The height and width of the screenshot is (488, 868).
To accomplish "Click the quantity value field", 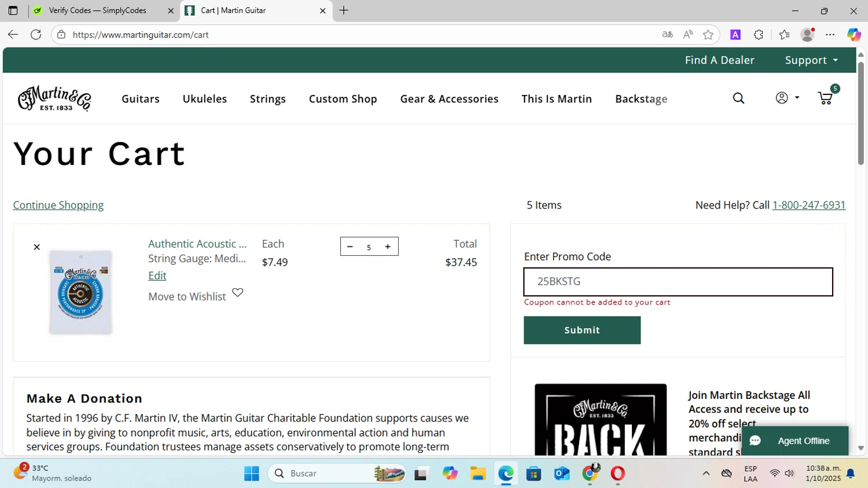I will (369, 247).
